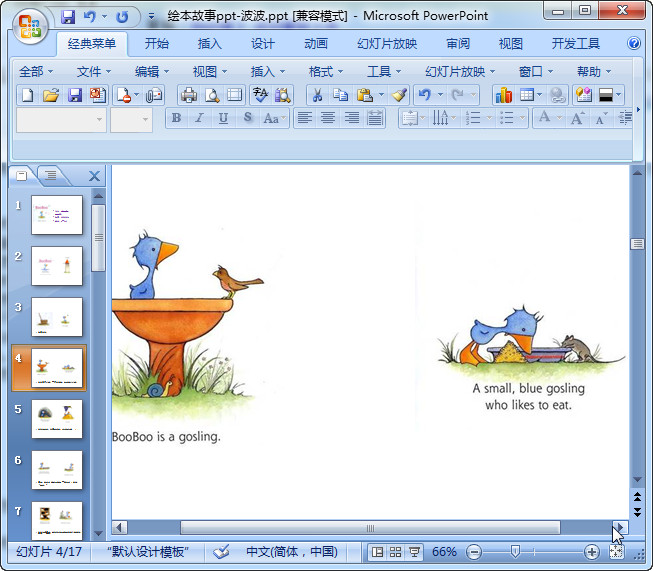Run spelling check icon
The height and width of the screenshot is (571, 653).
pyautogui.click(x=260, y=95)
